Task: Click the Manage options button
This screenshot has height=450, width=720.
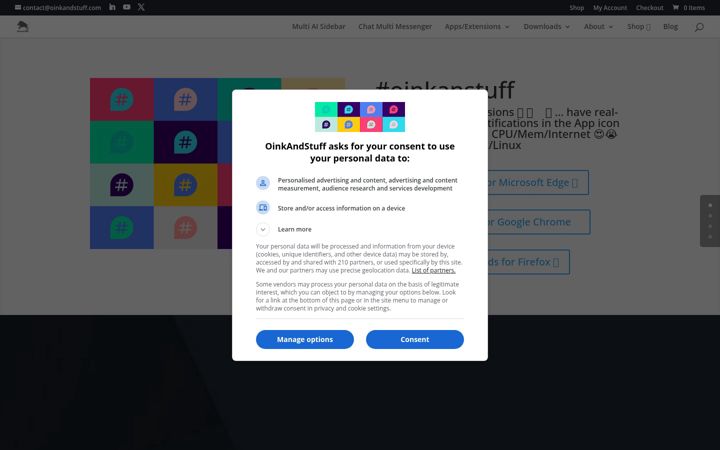Action: tap(305, 339)
